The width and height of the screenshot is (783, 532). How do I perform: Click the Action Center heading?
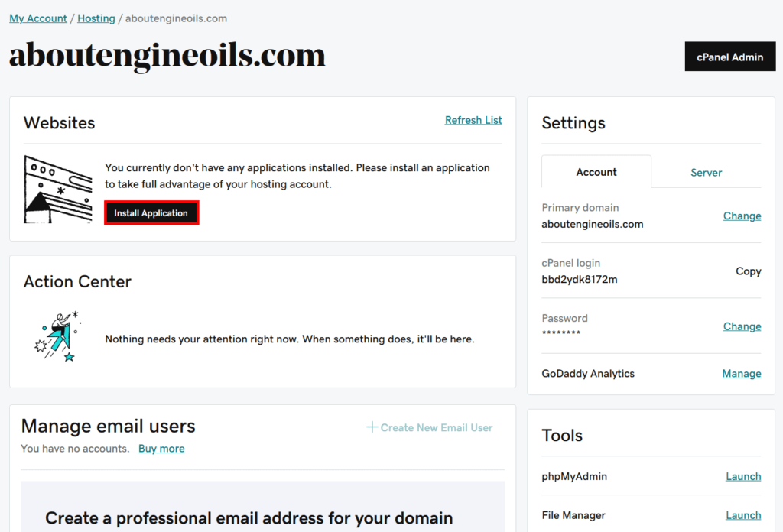77,281
